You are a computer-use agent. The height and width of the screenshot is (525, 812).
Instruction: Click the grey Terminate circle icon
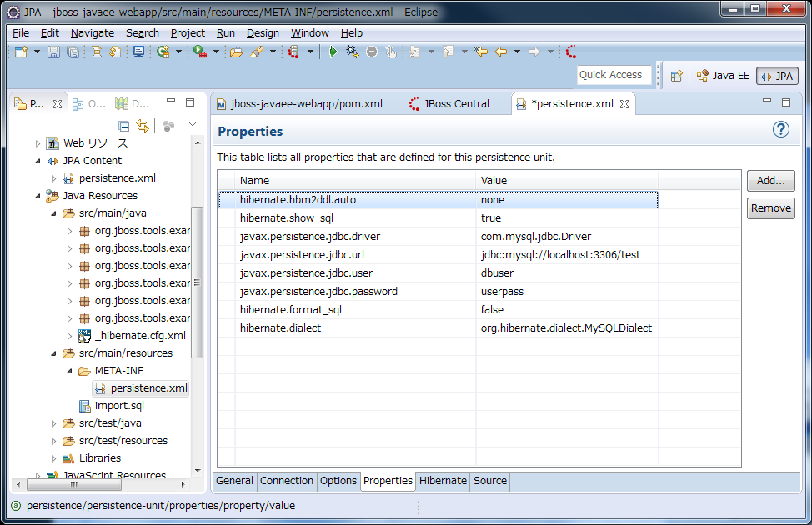coord(372,52)
